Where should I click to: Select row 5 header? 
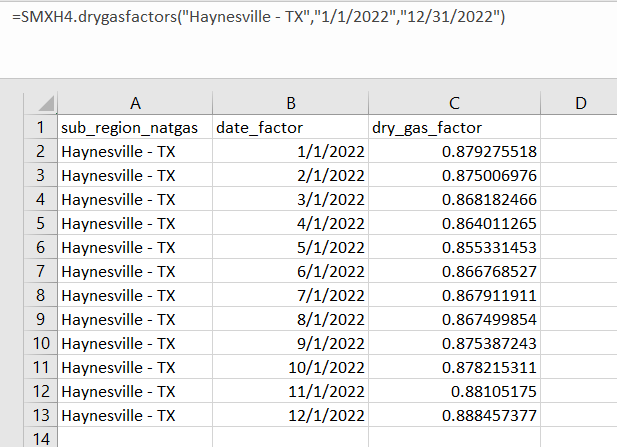coord(41,223)
